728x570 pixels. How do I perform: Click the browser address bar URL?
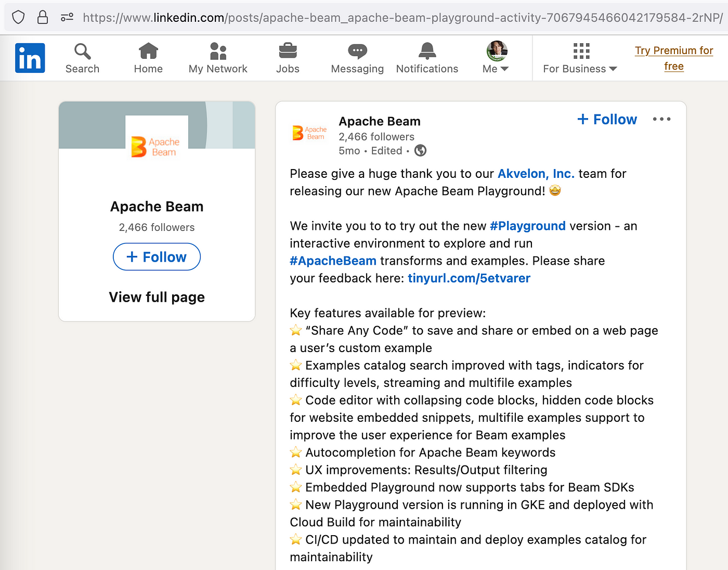click(x=402, y=18)
